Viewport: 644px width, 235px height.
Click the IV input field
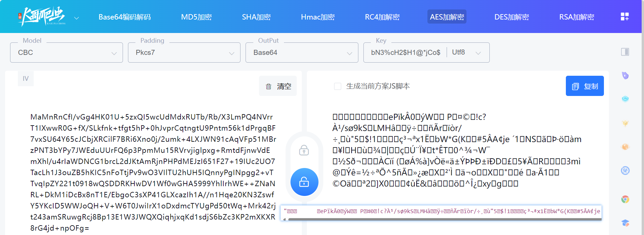click(x=26, y=78)
